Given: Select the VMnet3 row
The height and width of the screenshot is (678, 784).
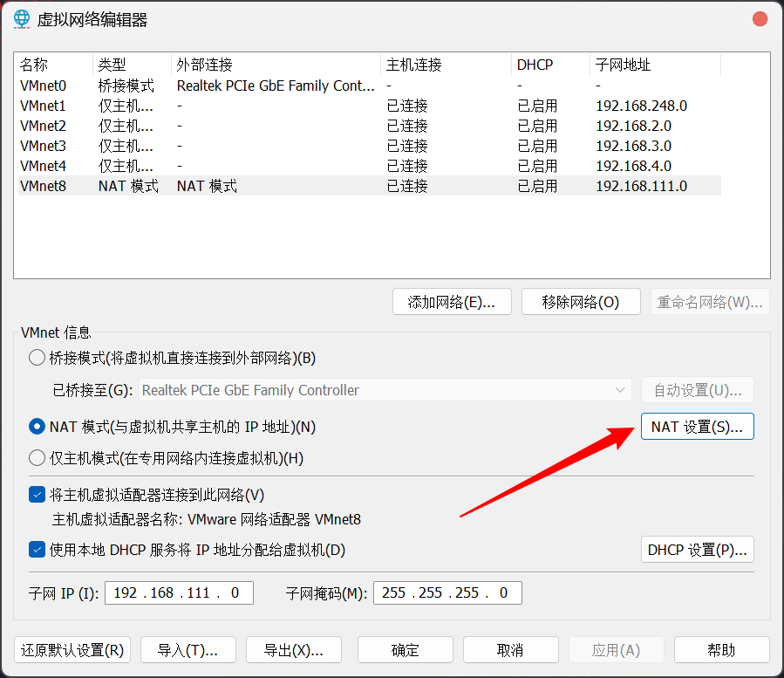Looking at the screenshot, I should coord(370,146).
